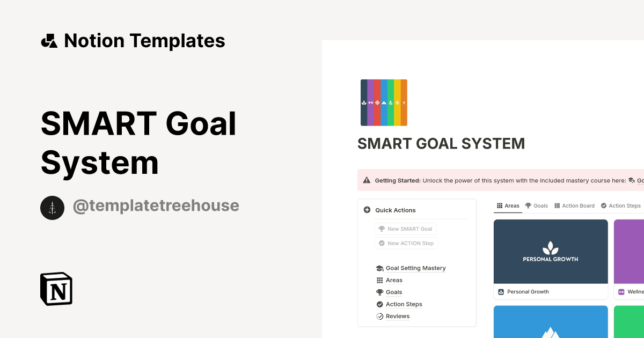Select the trophy icon next to Goals link
Screen dimensions: 644x338
[379, 292]
